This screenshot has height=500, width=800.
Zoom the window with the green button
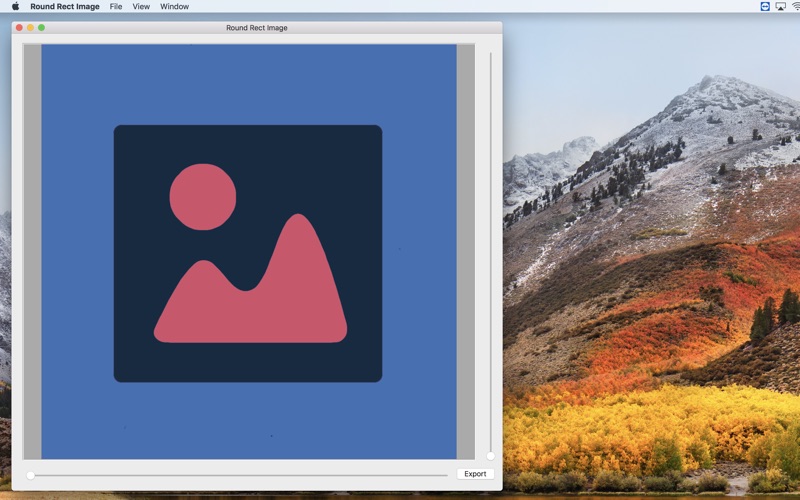(41, 28)
